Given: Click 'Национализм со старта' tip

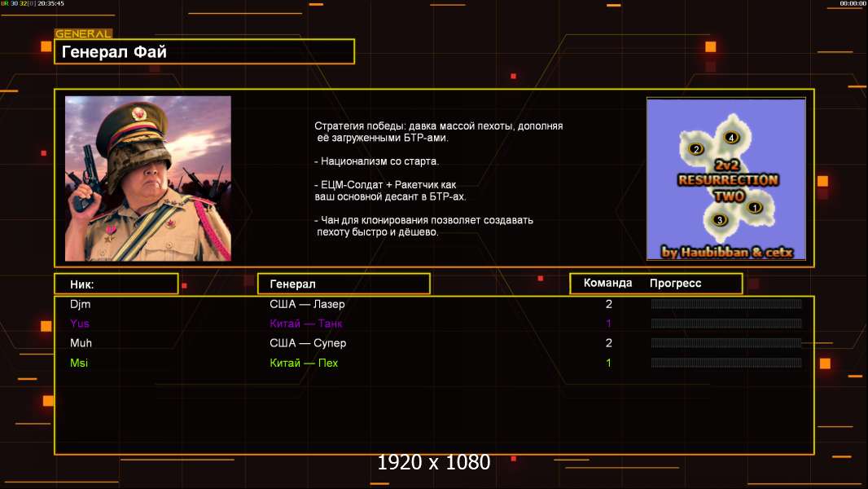Looking at the screenshot, I should 376,161.
